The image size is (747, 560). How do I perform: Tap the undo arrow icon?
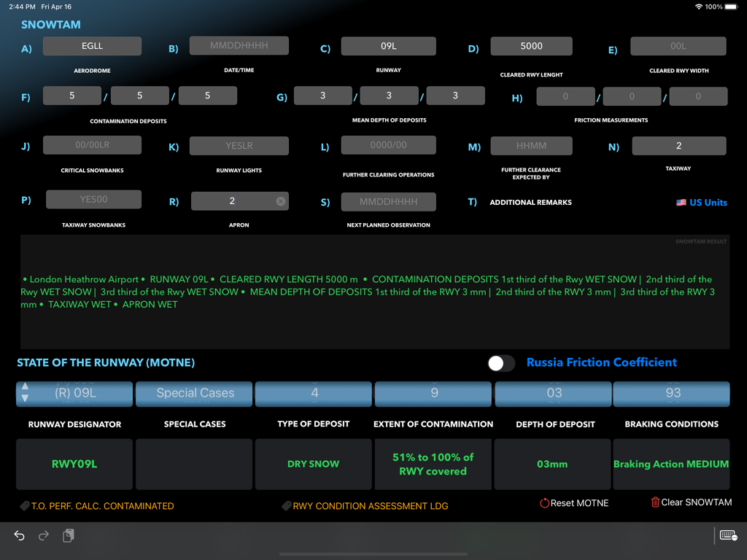click(x=19, y=536)
